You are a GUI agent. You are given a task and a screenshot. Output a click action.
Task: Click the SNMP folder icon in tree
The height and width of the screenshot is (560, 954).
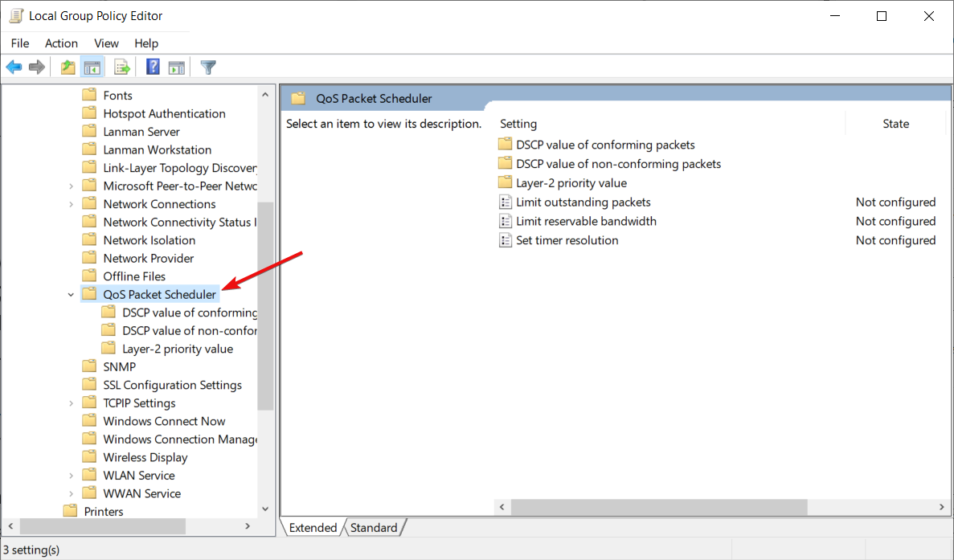coord(89,366)
